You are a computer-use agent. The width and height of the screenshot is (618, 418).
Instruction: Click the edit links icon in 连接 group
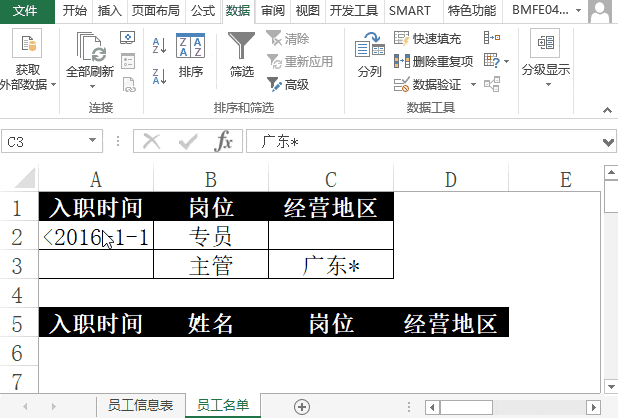(129, 85)
